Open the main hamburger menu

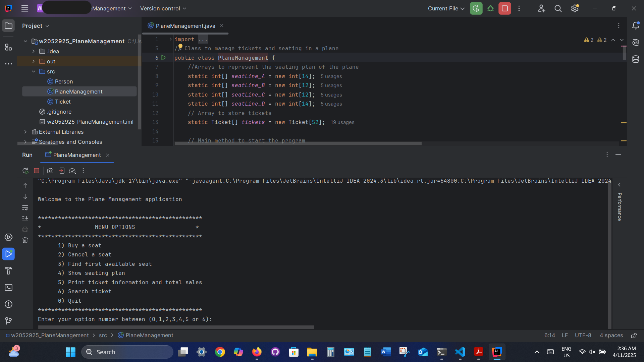24,8
